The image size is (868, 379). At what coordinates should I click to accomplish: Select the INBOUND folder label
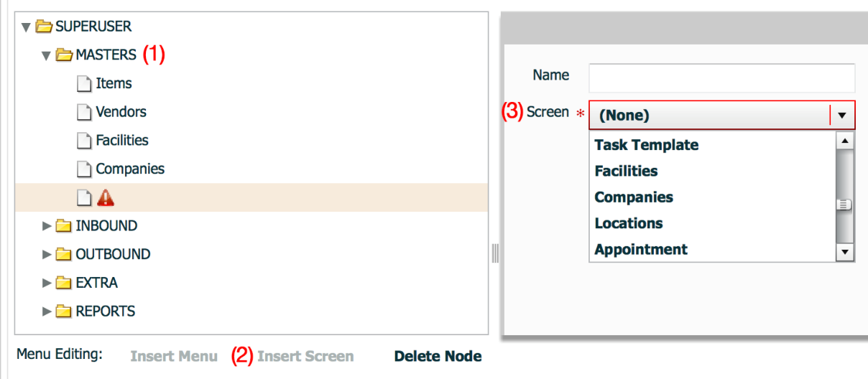(x=106, y=226)
